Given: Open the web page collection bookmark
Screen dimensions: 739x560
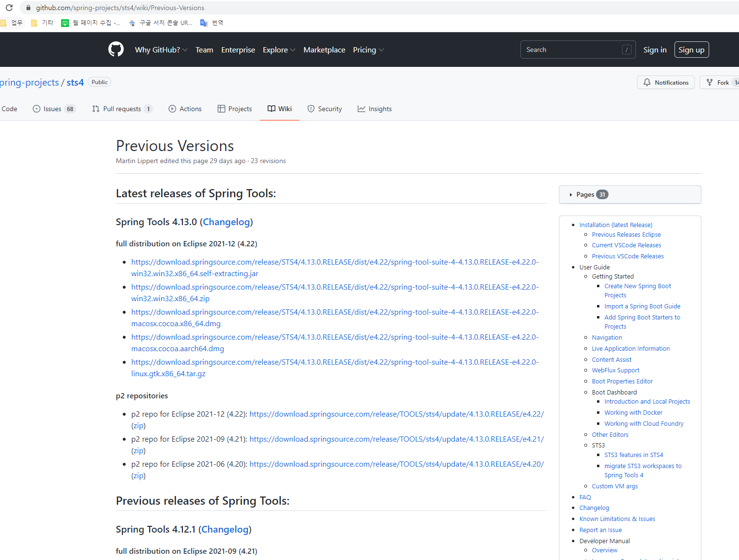Looking at the screenshot, I should pyautogui.click(x=91, y=23).
